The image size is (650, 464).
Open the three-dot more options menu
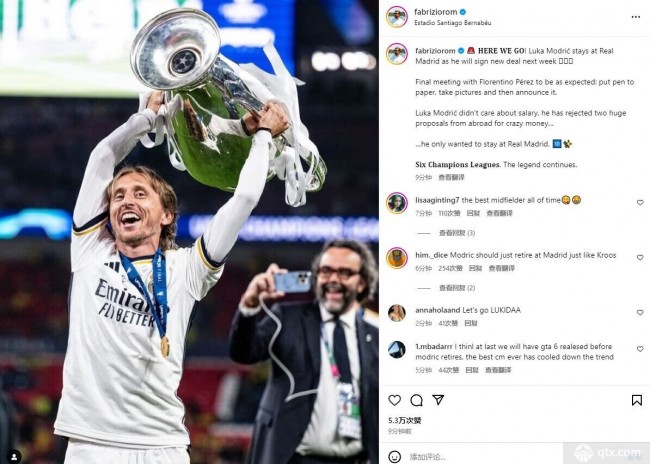(x=635, y=17)
